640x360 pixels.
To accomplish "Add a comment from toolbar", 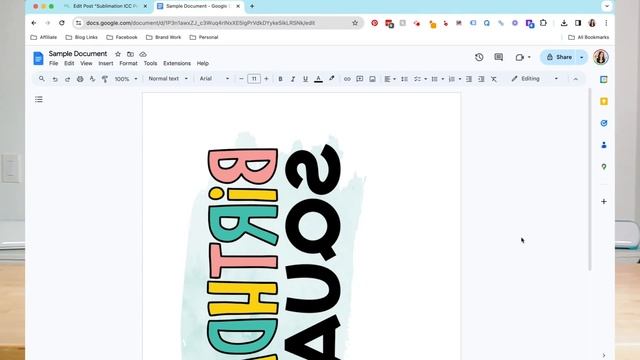I will 360,79.
